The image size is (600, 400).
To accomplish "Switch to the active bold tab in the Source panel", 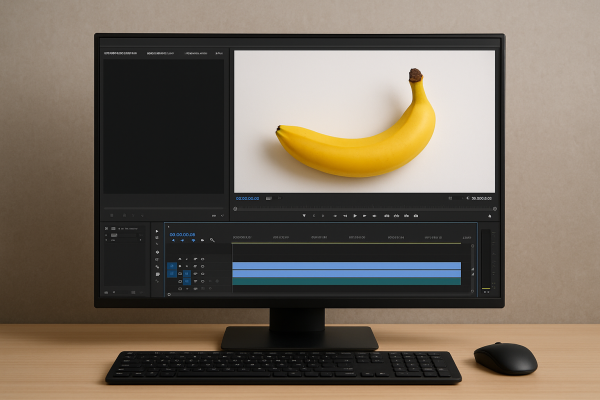I will coord(120,53).
